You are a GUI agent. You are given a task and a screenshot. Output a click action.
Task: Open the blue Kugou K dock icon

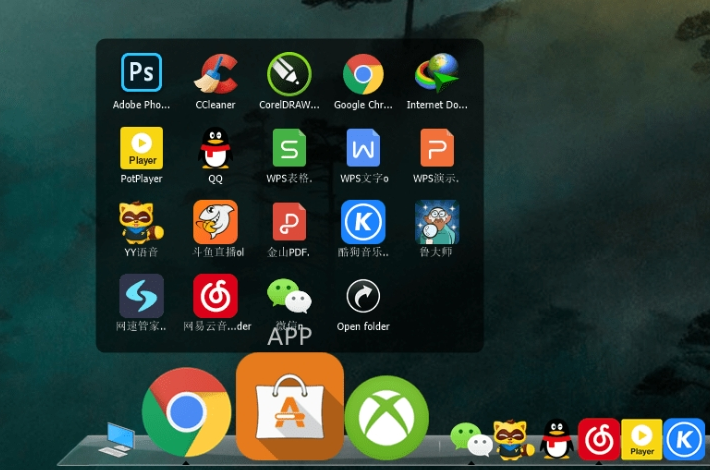684,439
